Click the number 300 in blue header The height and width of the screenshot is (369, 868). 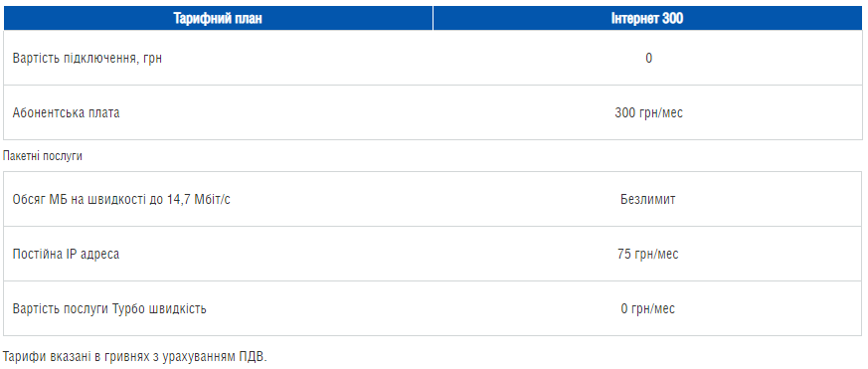(672, 18)
